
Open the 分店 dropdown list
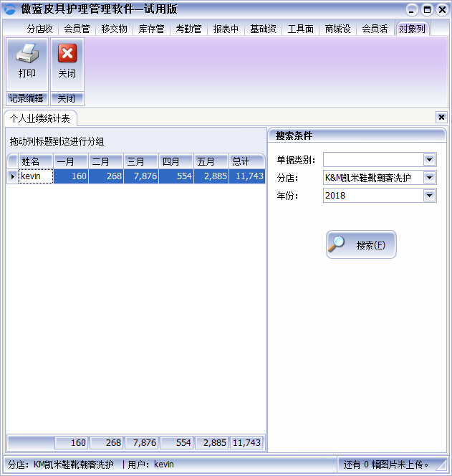429,177
